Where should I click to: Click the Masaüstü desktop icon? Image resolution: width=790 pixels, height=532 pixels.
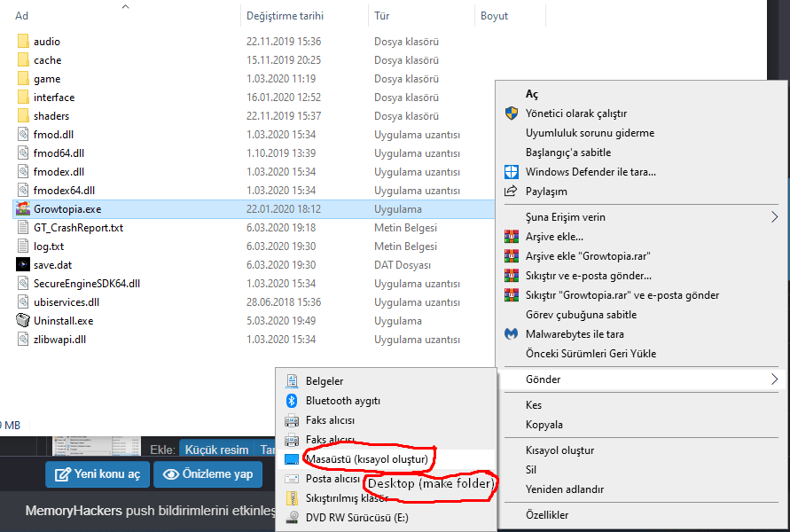pyautogui.click(x=292, y=459)
